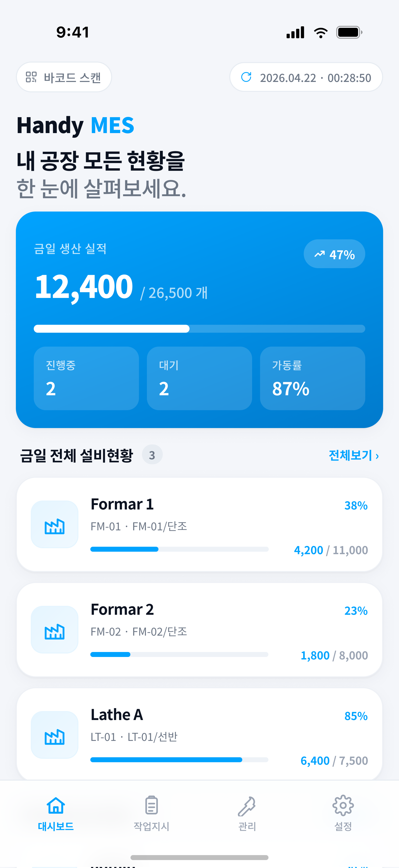
Task: Click the daily production progress bar
Action: pyautogui.click(x=199, y=329)
